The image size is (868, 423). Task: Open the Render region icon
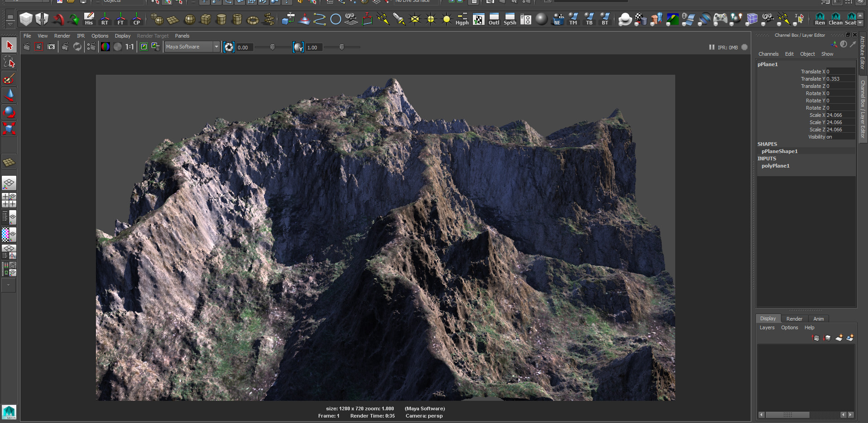tap(38, 47)
